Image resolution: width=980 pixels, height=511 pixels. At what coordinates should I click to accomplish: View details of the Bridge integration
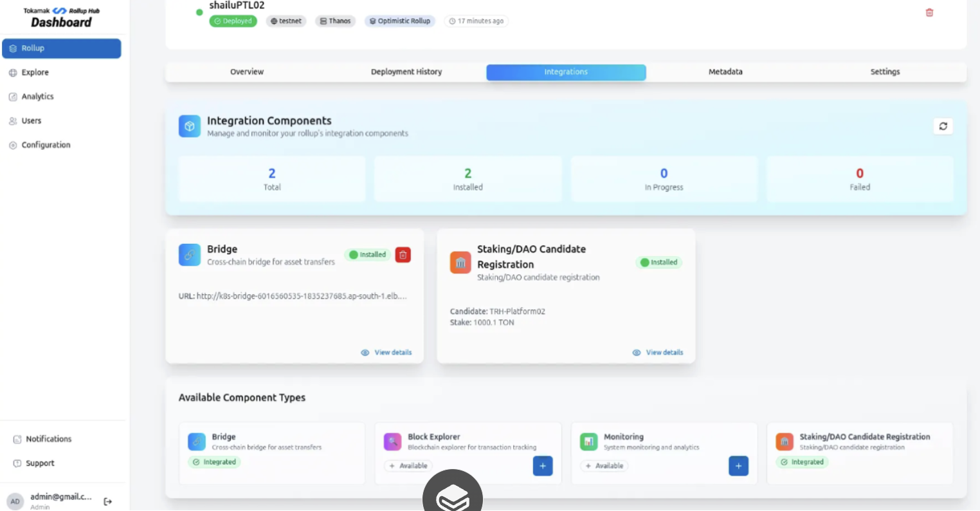(x=387, y=353)
